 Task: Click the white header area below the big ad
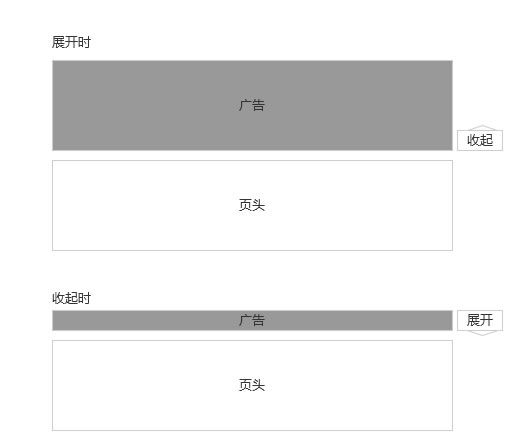(x=252, y=205)
